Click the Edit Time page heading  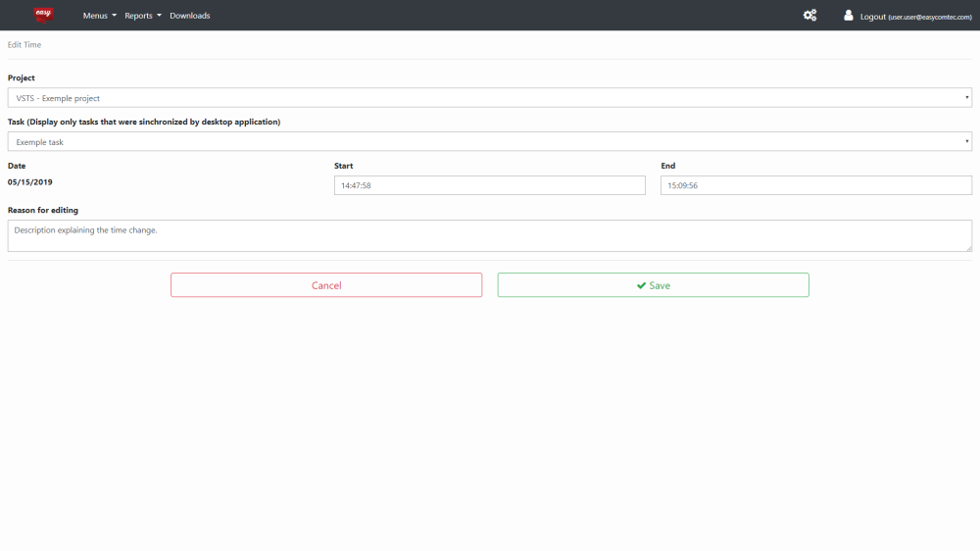coord(24,44)
